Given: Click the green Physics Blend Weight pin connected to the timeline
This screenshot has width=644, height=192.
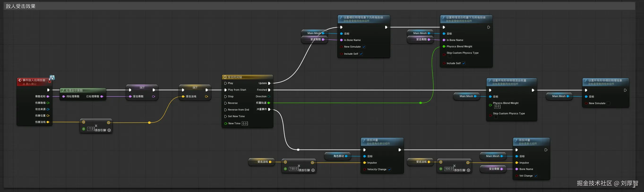Looking at the screenshot, I should click(444, 47).
